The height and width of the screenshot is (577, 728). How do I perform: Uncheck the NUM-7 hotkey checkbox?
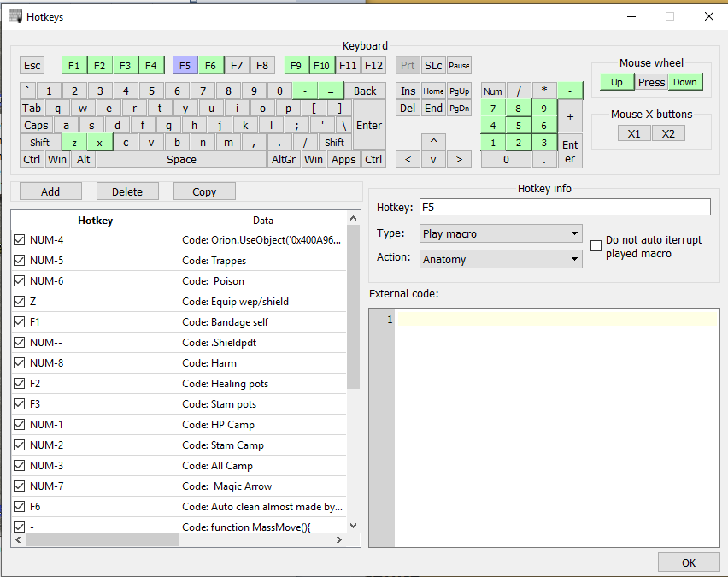[19, 486]
